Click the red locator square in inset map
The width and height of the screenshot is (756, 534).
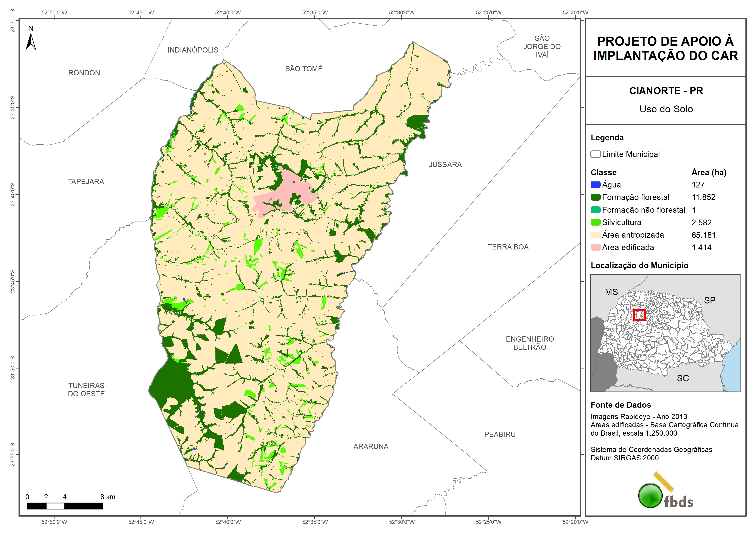(639, 315)
